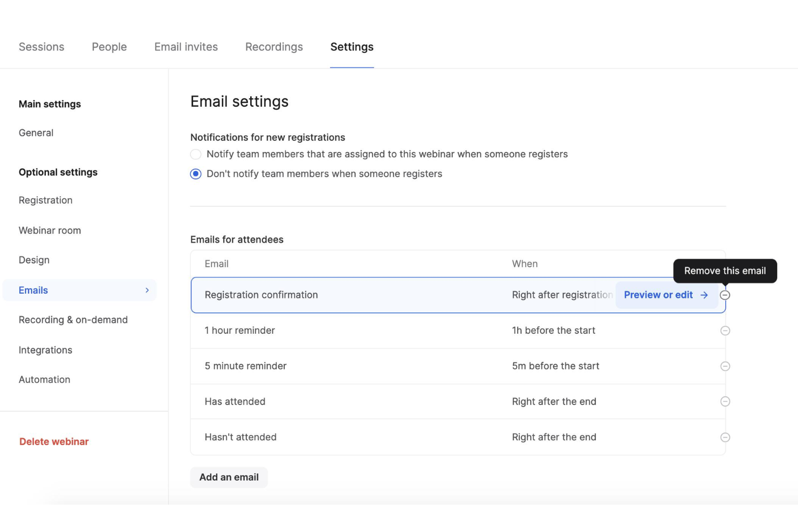
Task: Click the arrow icon next to Preview or edit
Action: tap(704, 295)
